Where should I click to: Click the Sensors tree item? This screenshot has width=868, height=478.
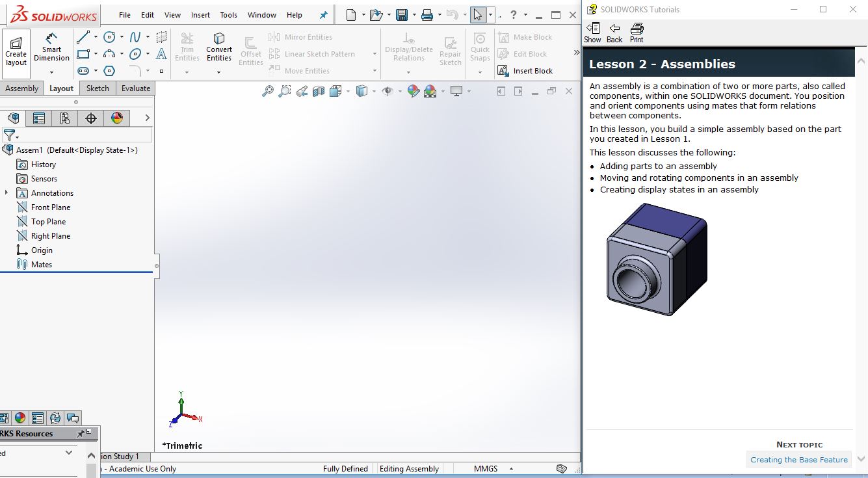tap(37, 179)
